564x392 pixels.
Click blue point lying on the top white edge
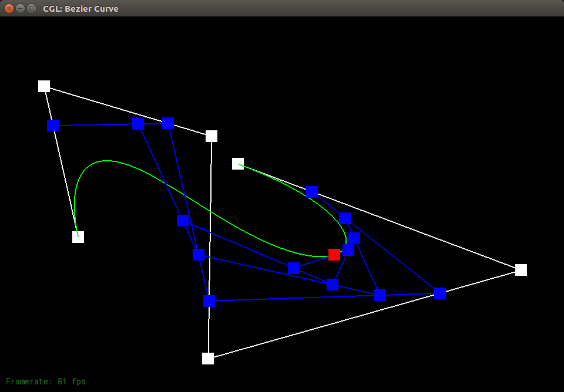(x=168, y=123)
